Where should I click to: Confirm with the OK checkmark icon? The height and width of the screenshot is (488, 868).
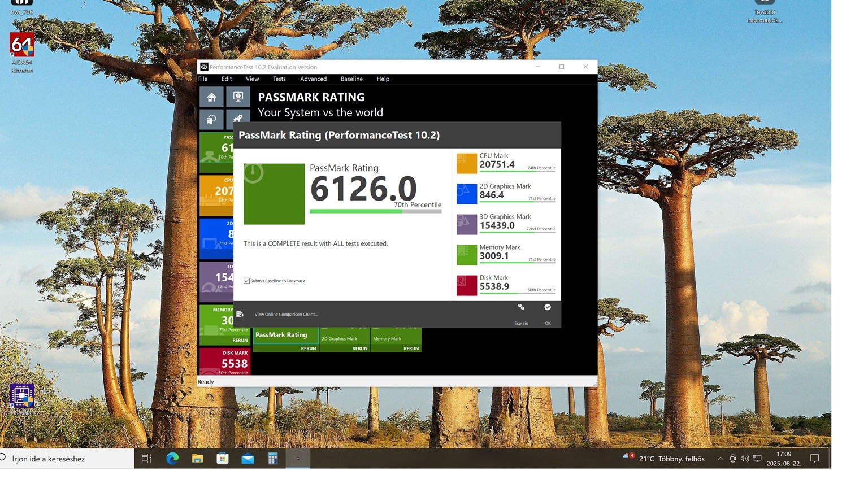548,307
